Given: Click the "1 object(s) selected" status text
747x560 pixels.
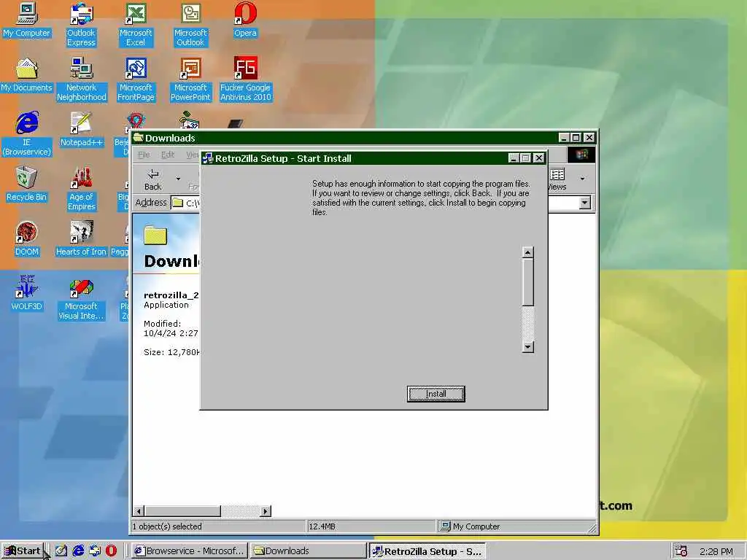Looking at the screenshot, I should [167, 526].
